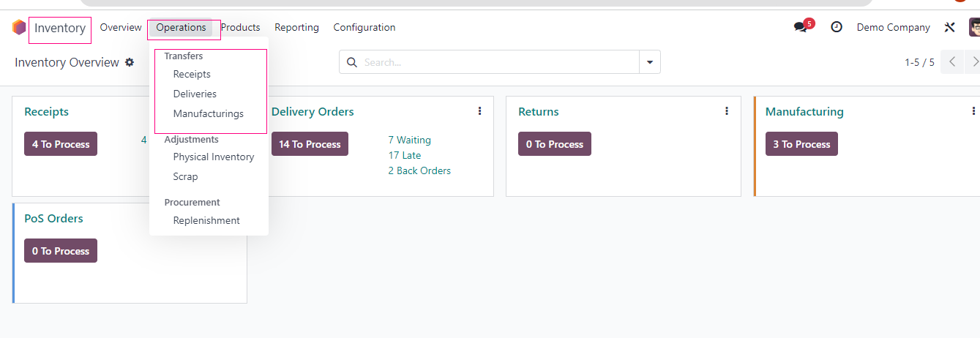Click the debug tools wrench icon

[x=950, y=28]
